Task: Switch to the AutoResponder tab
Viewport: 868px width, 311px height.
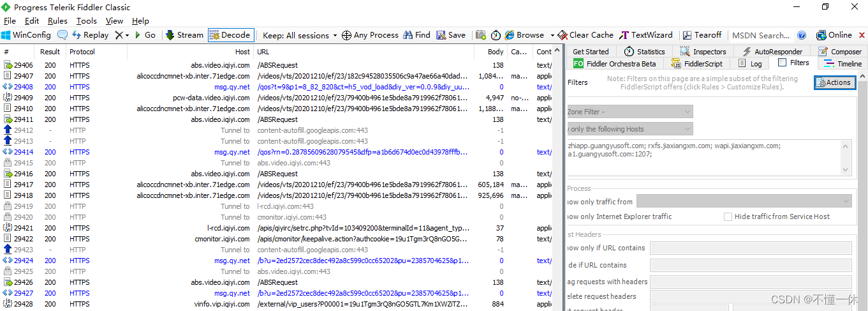Action: [773, 52]
